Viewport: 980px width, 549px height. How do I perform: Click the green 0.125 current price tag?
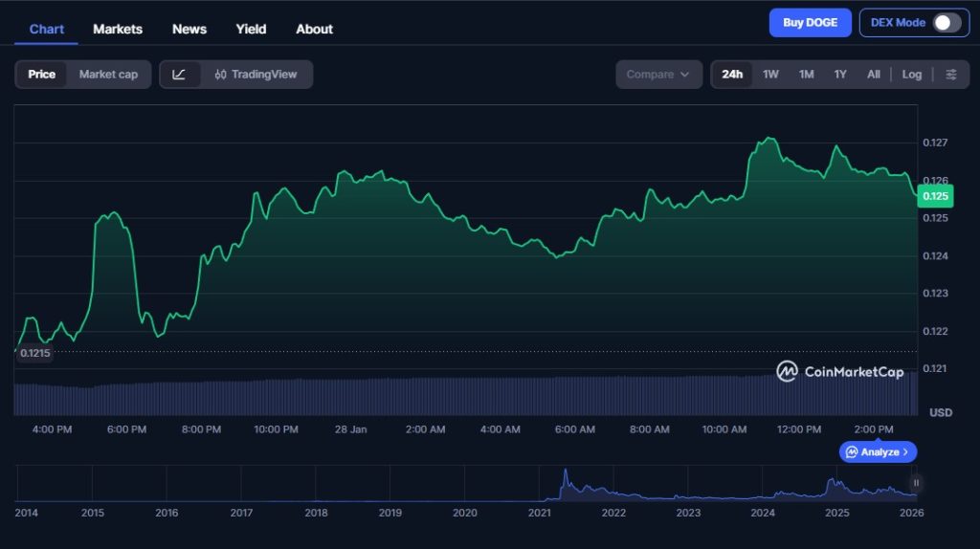click(935, 196)
